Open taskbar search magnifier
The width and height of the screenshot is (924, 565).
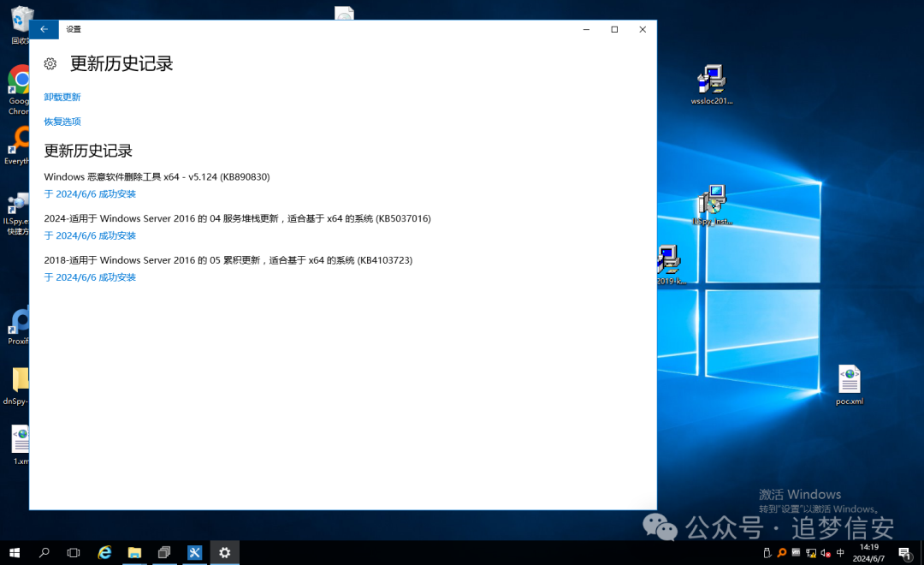click(x=44, y=553)
